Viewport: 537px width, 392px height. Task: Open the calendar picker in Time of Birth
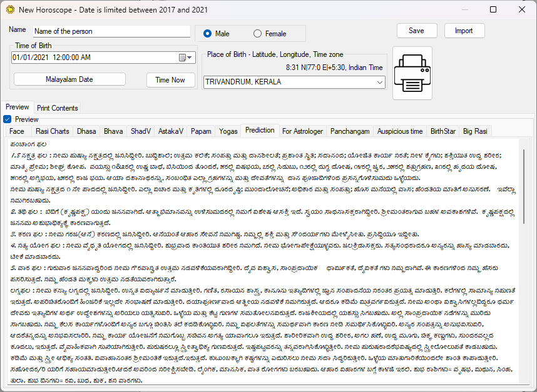(186, 58)
